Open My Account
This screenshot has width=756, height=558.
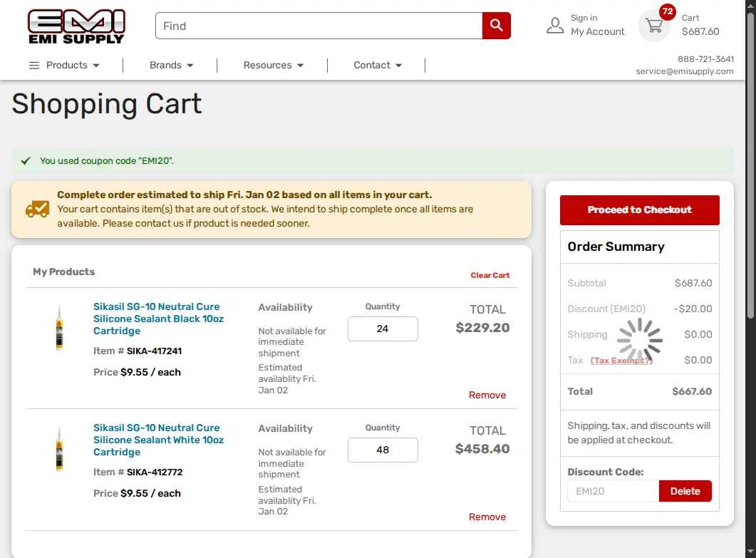(597, 31)
